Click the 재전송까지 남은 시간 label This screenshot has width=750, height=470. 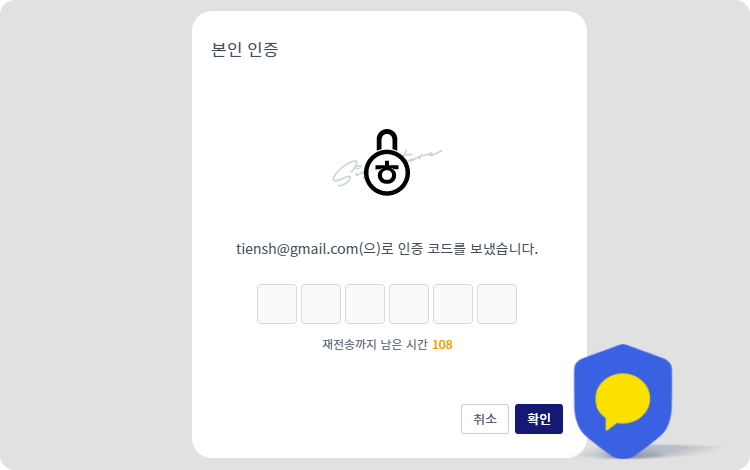[x=375, y=345]
